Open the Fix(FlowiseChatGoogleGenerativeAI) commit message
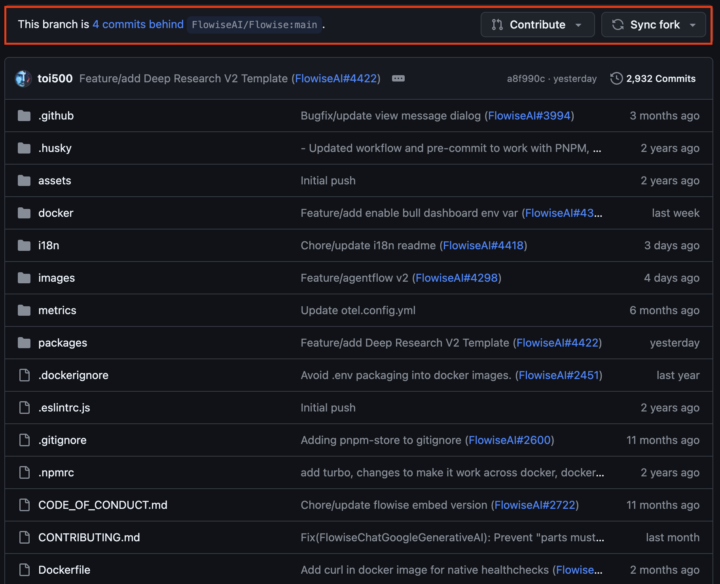The height and width of the screenshot is (584, 720). [x=452, y=538]
